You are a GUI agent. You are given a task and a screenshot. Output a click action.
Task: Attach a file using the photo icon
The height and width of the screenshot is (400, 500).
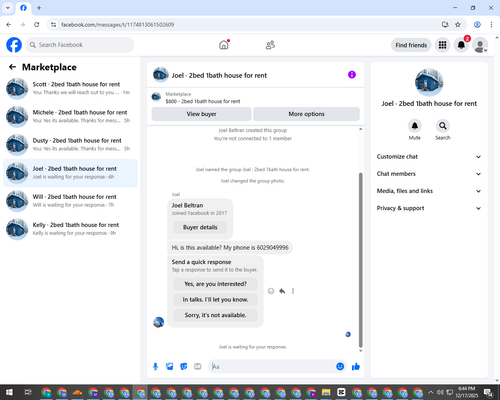tap(170, 367)
